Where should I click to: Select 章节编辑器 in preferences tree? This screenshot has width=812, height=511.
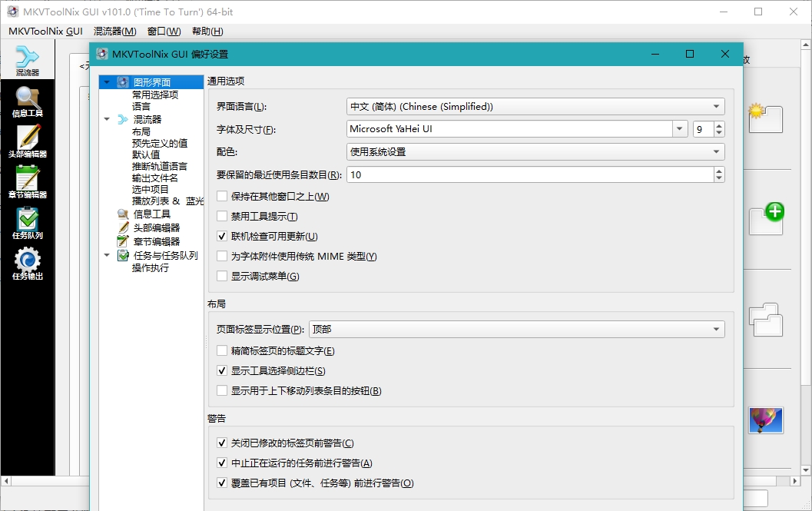(x=156, y=241)
